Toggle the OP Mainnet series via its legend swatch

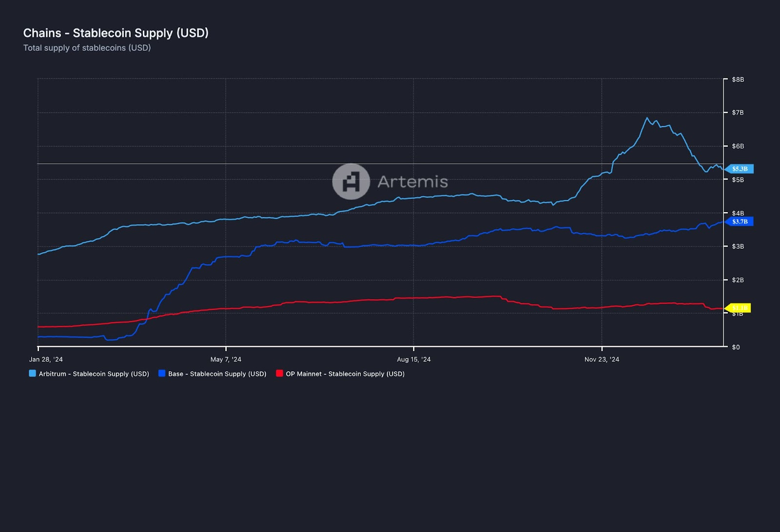[x=279, y=374]
